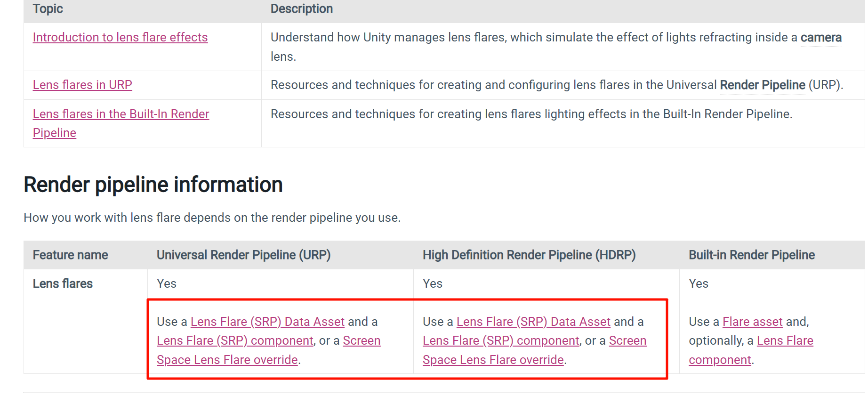
Task: Click the Render pipeline information heading
Action: pyautogui.click(x=153, y=185)
